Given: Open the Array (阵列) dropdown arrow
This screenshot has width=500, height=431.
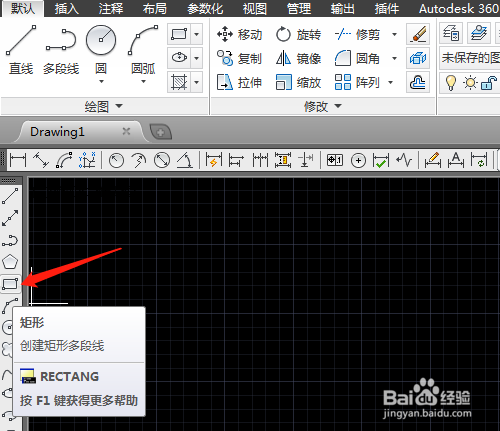Looking at the screenshot, I should pos(391,82).
